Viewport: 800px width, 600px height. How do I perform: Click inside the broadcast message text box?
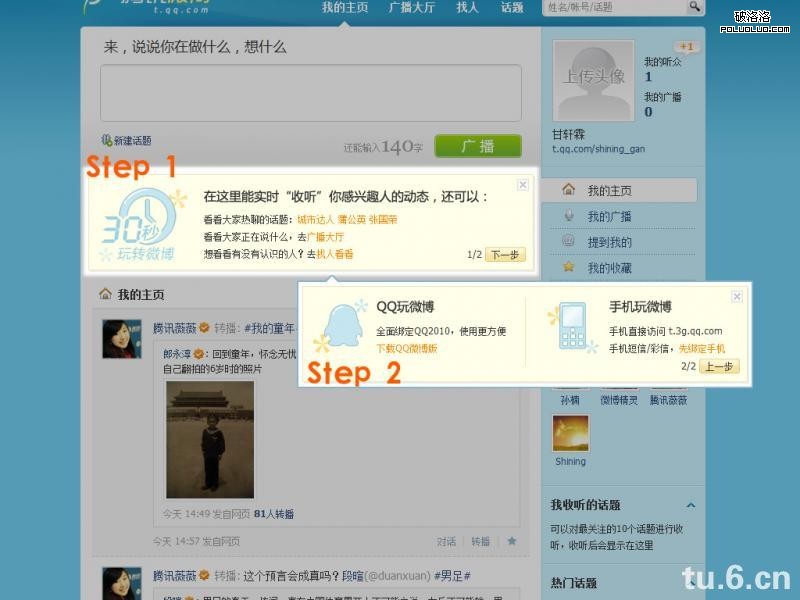coord(310,94)
